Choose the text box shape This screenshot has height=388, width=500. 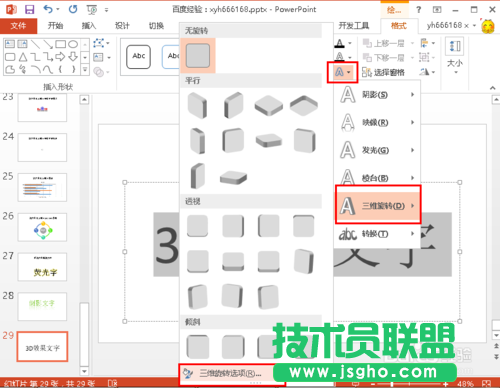tap(10, 44)
